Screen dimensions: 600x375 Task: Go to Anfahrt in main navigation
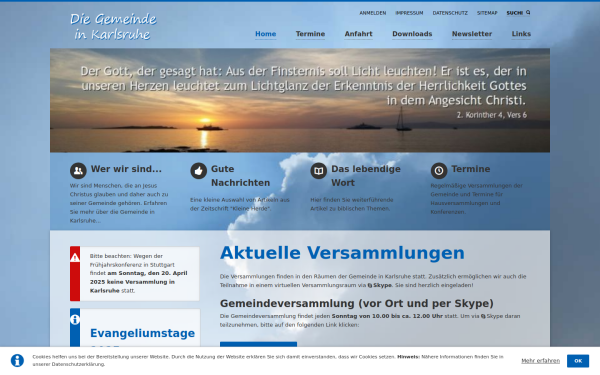359,34
